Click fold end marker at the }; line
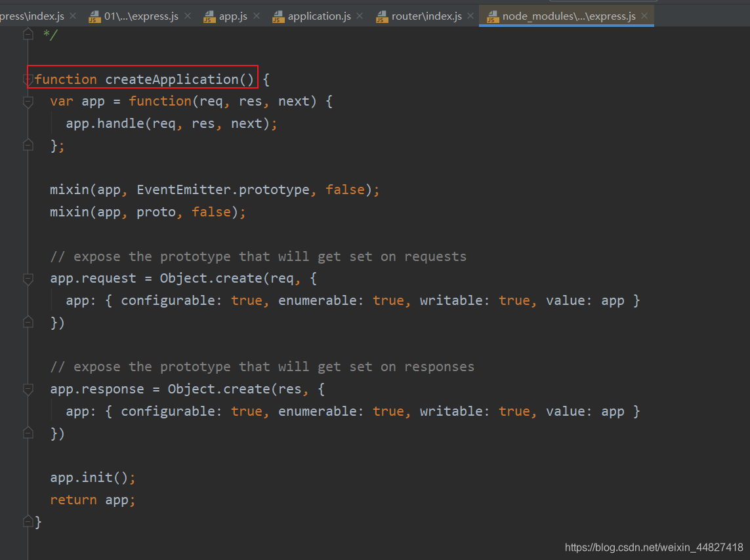The width and height of the screenshot is (750, 560). click(x=28, y=146)
